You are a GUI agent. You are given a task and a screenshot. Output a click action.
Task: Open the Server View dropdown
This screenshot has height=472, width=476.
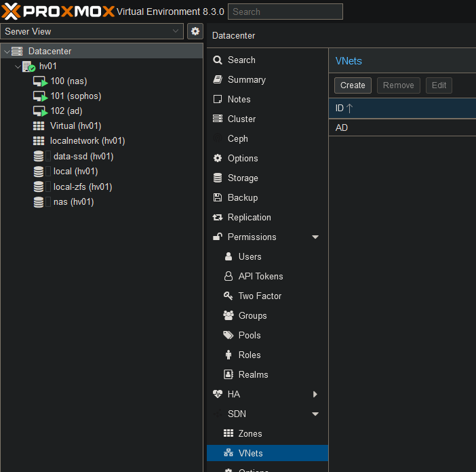(x=92, y=31)
